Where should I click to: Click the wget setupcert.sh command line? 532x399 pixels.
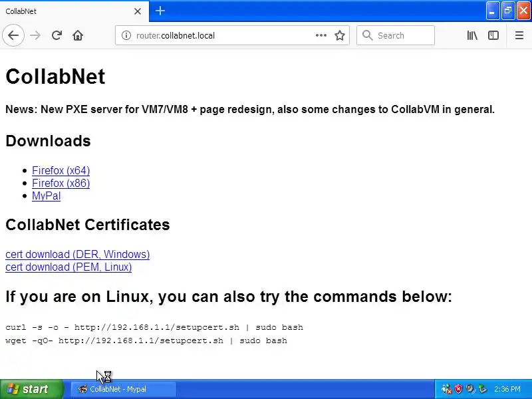pos(146,340)
